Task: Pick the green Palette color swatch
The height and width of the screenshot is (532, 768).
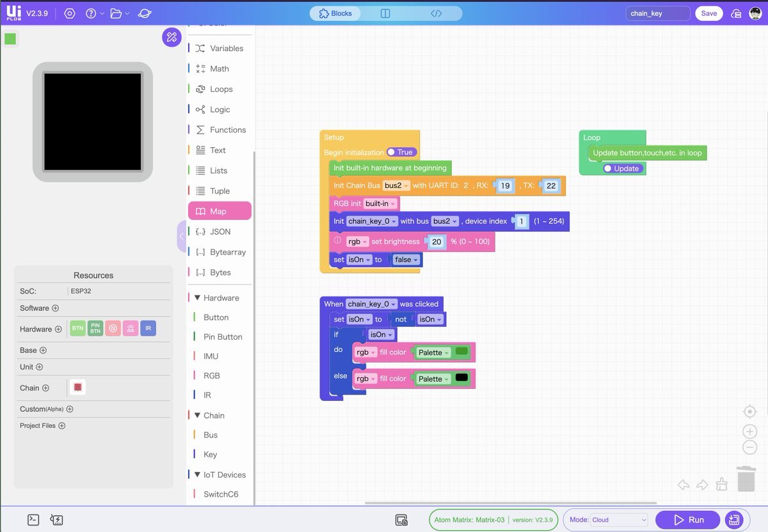Action: coord(461,352)
